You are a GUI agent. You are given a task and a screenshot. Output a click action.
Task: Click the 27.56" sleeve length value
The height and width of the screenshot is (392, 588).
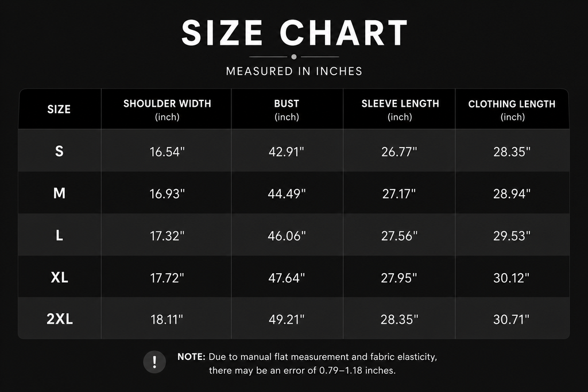click(x=399, y=236)
